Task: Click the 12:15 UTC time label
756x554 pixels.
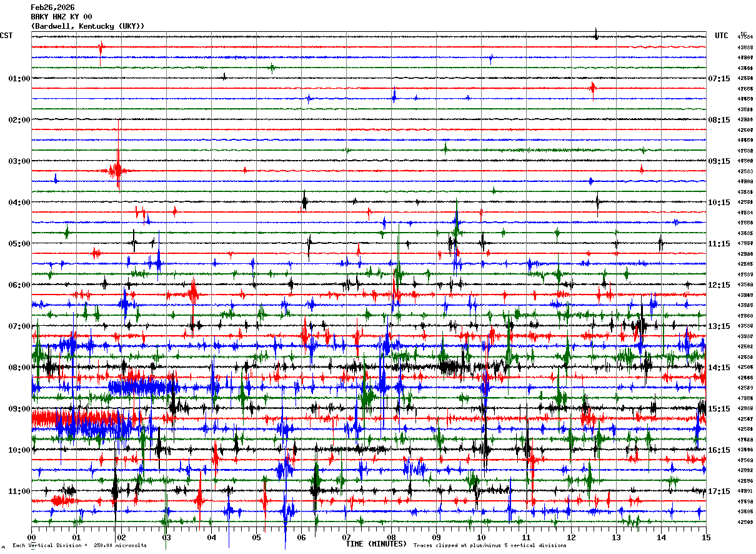Action: (719, 285)
